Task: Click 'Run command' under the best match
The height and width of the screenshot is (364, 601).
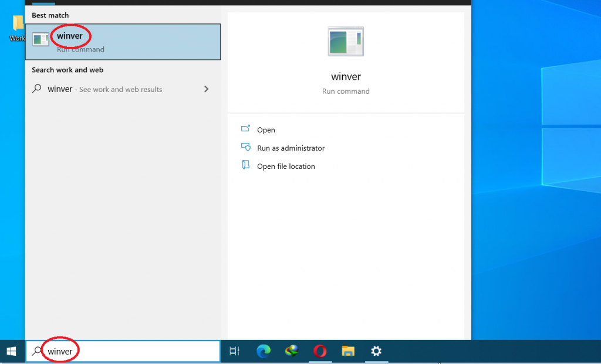Action: (x=80, y=49)
